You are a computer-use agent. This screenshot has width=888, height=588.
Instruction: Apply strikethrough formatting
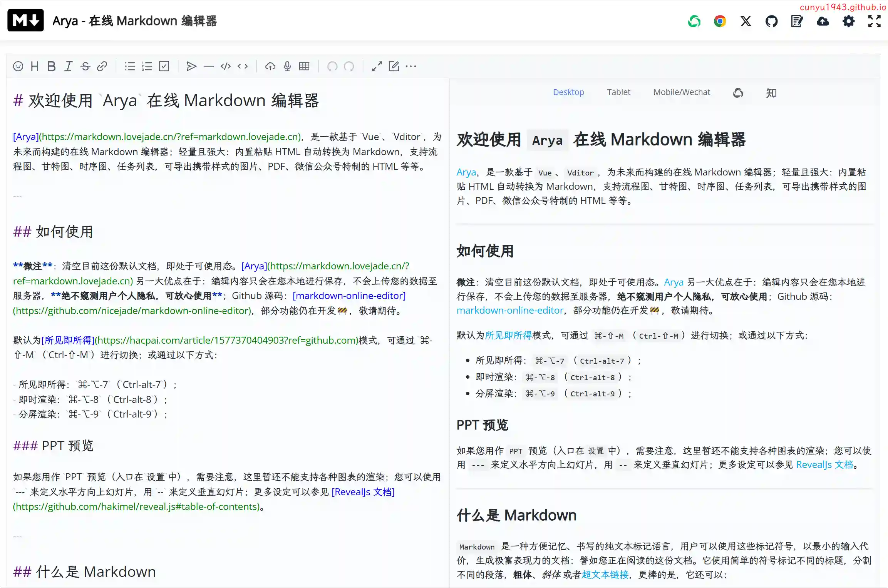(85, 66)
